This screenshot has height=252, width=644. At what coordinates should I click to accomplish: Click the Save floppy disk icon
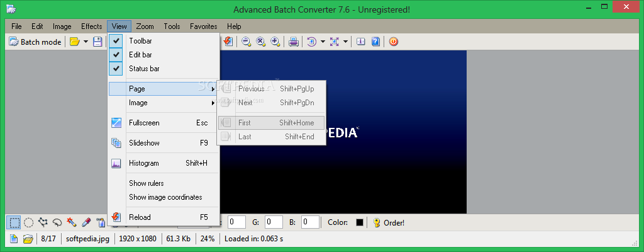point(97,42)
